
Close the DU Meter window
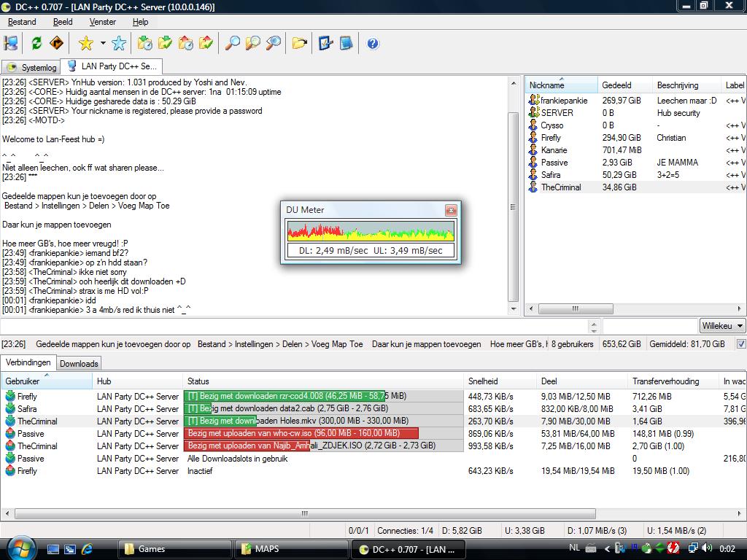click(451, 210)
